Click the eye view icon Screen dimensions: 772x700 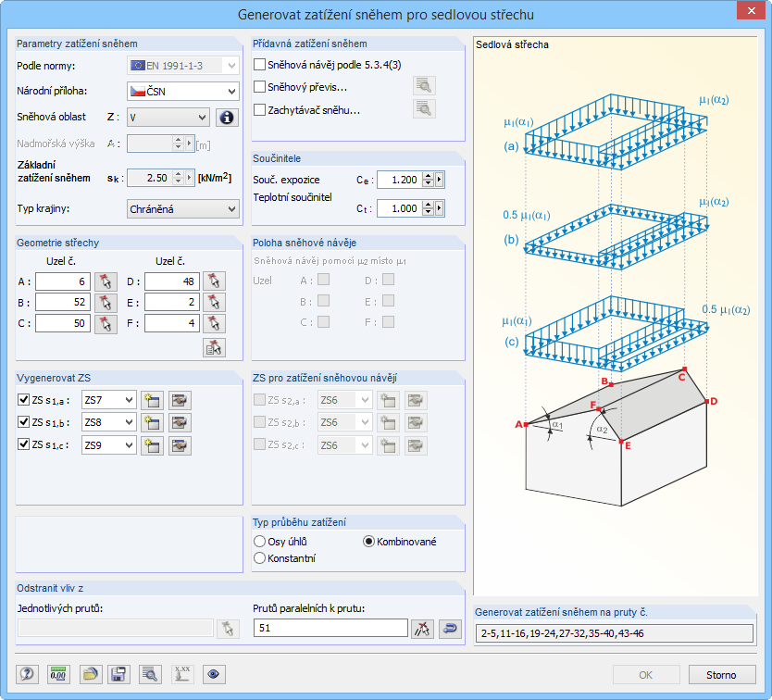(x=214, y=674)
